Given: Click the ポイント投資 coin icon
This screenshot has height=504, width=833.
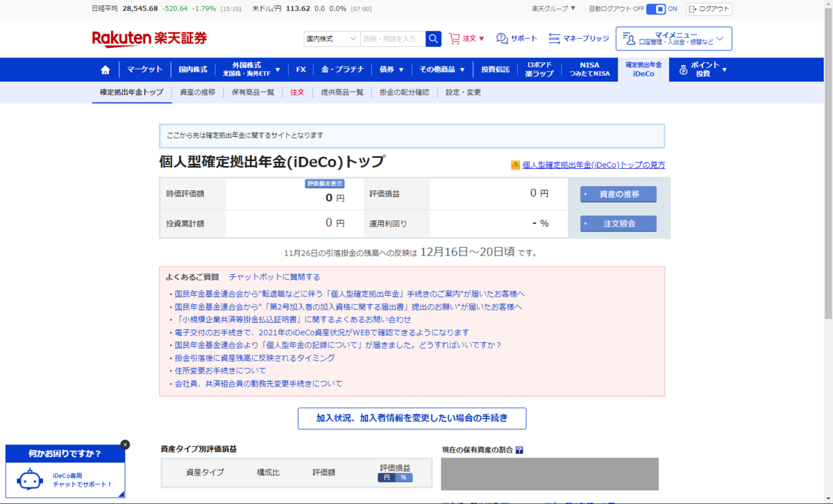Looking at the screenshot, I should [x=682, y=70].
